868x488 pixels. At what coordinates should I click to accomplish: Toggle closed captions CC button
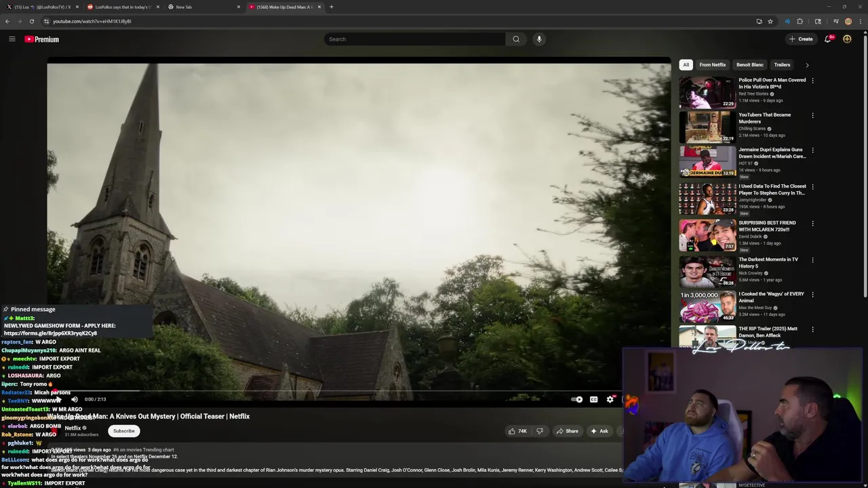pyautogui.click(x=593, y=399)
